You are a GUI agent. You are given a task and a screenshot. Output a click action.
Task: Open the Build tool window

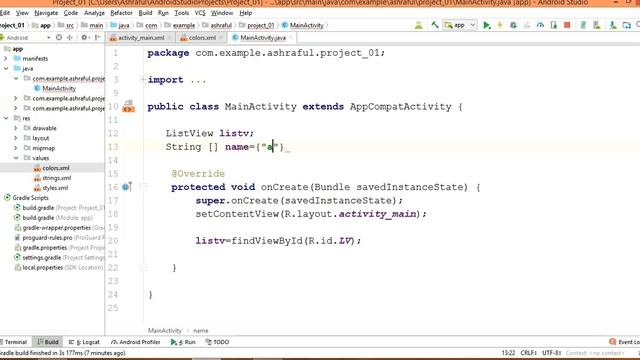48,342
